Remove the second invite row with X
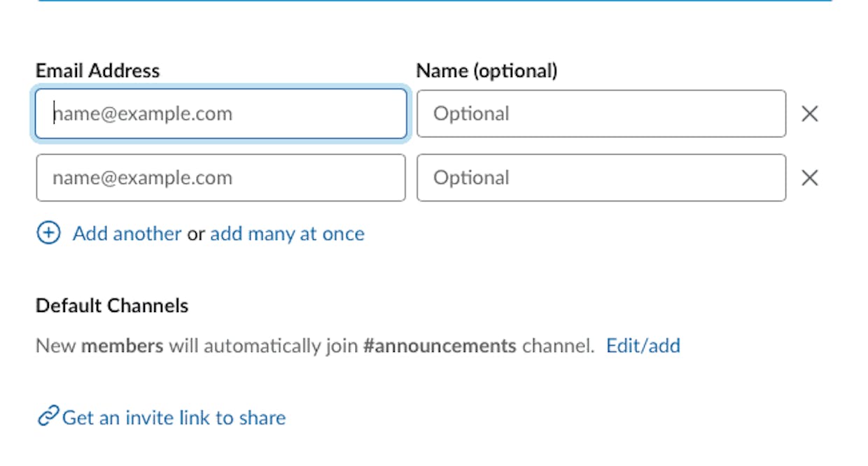The image size is (868, 466). 810,178
